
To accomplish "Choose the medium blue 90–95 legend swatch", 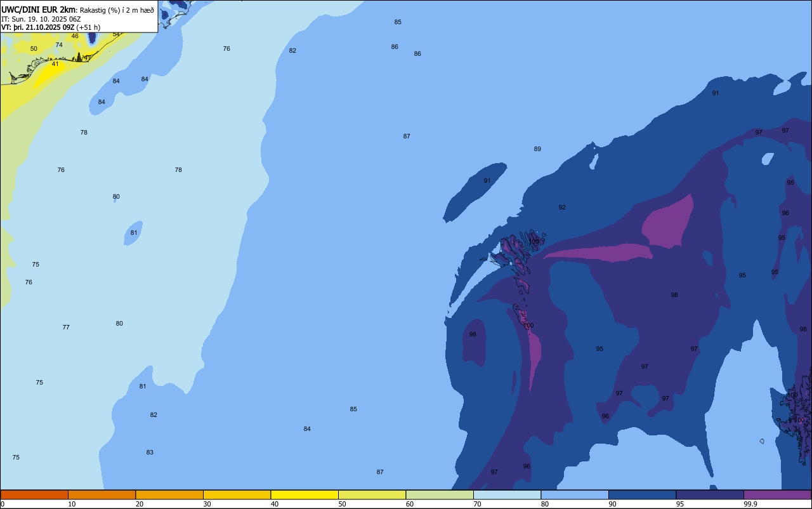I will pyautogui.click(x=642, y=494).
